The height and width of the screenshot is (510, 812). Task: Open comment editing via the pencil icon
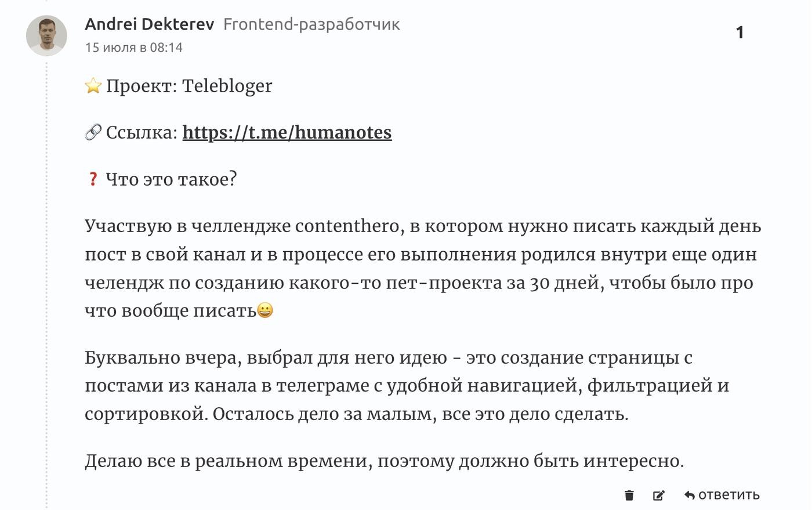pos(659,495)
